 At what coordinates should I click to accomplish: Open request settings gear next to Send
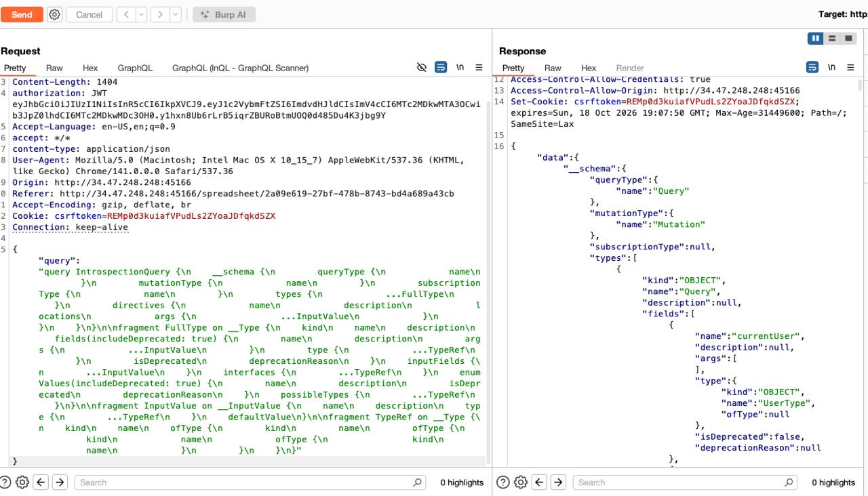55,14
